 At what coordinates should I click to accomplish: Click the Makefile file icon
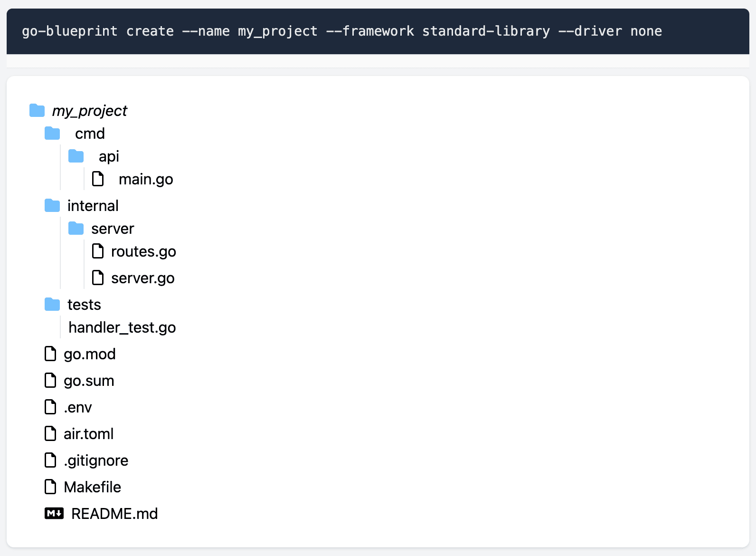[x=50, y=487]
